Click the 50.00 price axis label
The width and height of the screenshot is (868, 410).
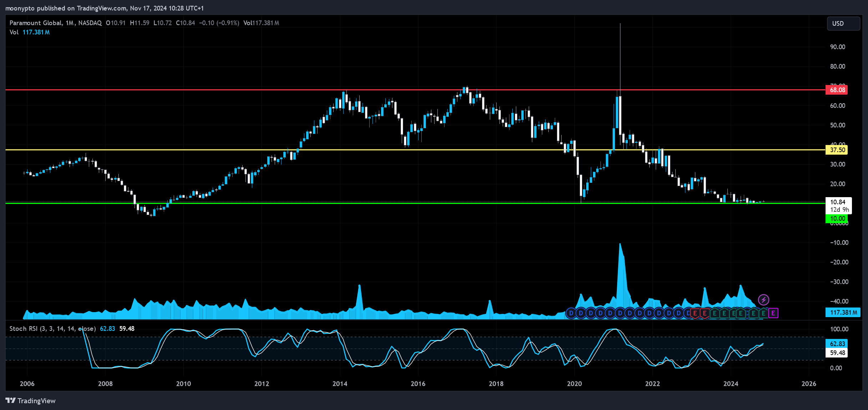coord(838,125)
